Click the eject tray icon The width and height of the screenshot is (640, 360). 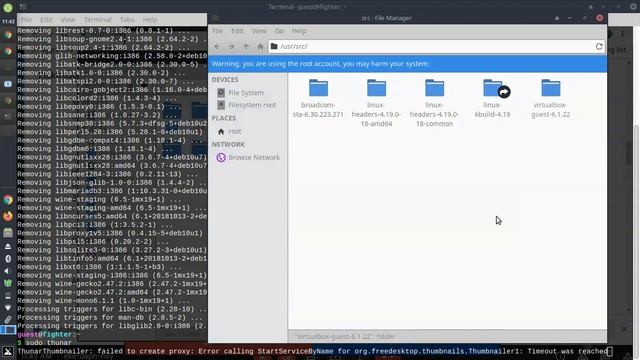(8, 247)
